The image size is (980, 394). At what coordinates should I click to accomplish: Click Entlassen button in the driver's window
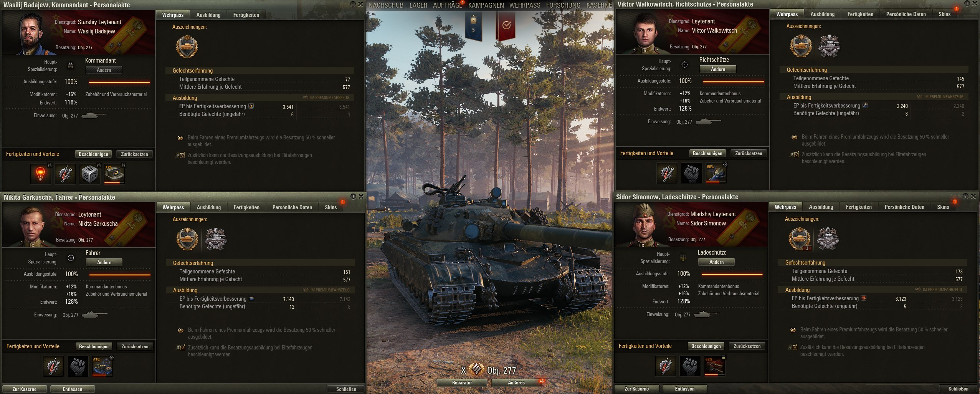tap(73, 389)
